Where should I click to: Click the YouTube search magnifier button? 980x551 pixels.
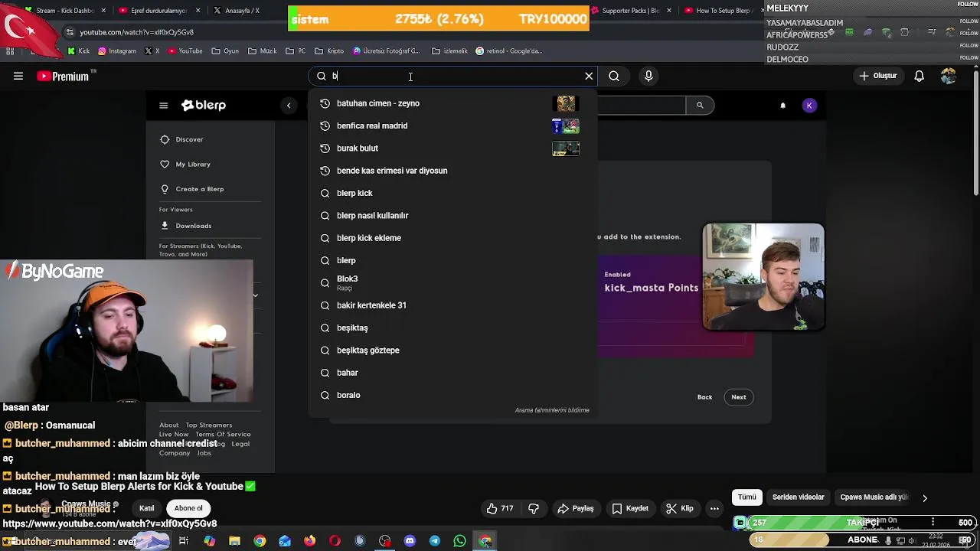tap(614, 76)
